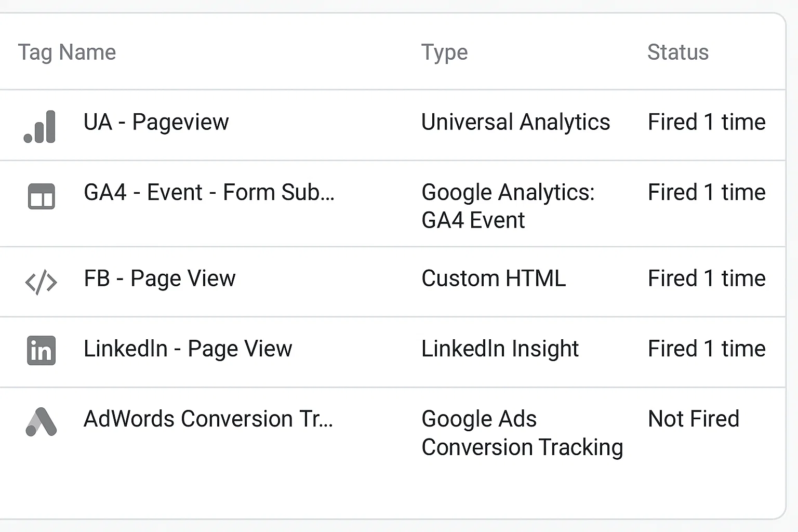
Task: Click the LinkedIn Insight logo icon
Action: click(x=41, y=351)
